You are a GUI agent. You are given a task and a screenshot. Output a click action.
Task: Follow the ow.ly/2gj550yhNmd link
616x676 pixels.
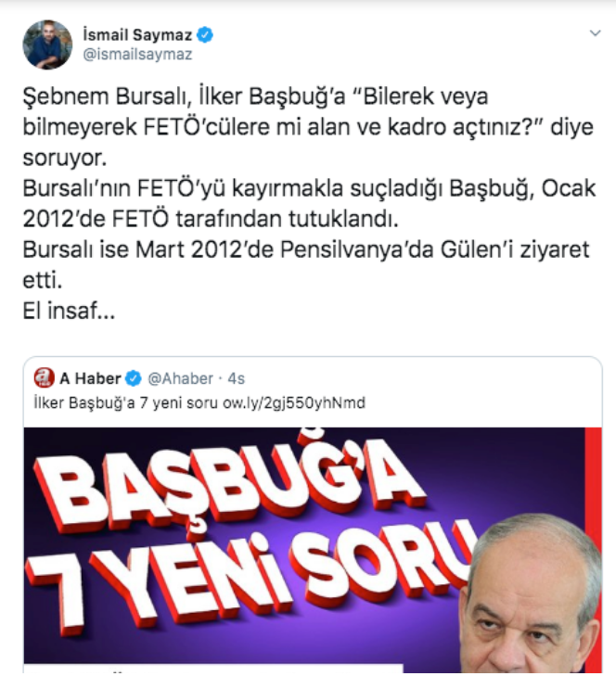[x=294, y=402]
